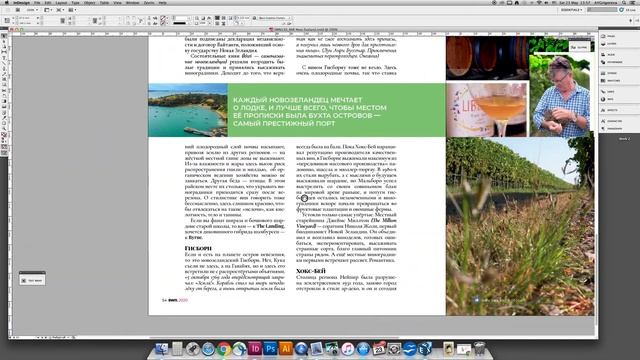Open InDesign from the Dock

pyautogui.click(x=255, y=349)
